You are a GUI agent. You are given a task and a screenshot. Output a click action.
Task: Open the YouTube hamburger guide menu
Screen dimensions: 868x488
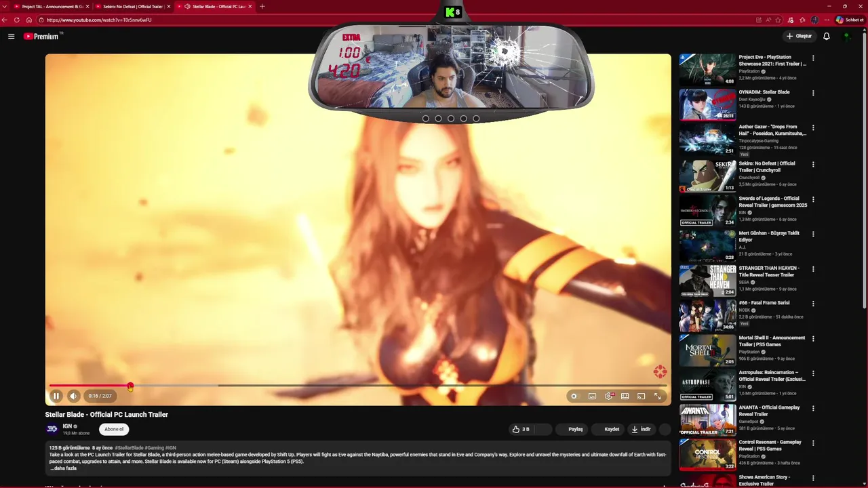[x=12, y=36]
